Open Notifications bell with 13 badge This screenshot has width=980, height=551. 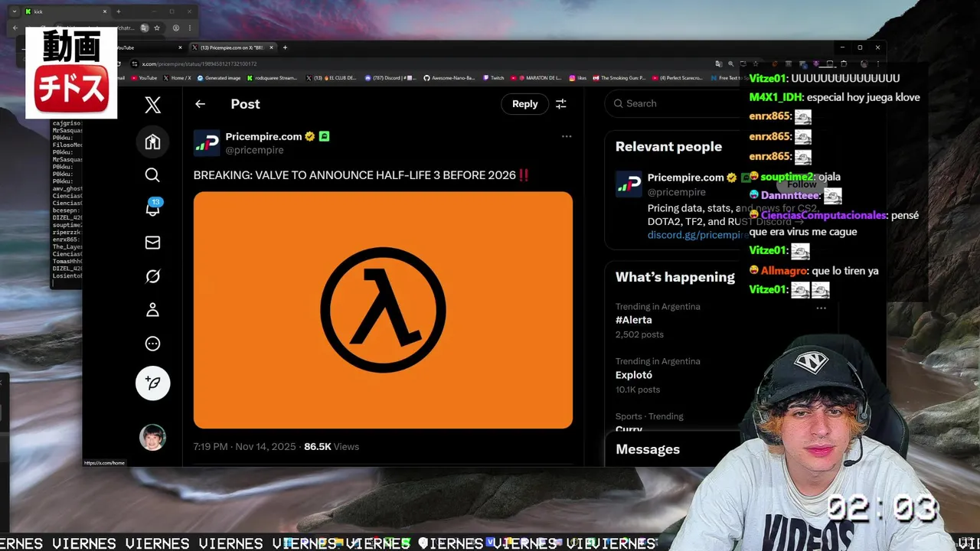152,207
